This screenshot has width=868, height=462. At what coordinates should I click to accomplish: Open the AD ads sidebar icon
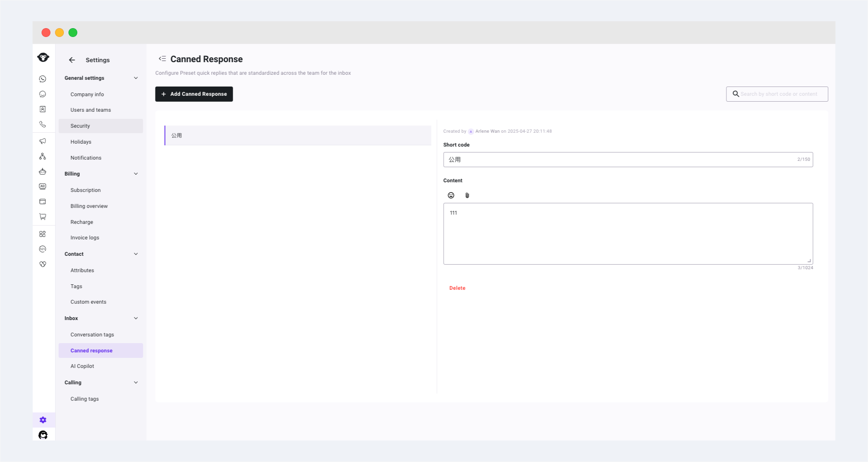click(x=42, y=186)
